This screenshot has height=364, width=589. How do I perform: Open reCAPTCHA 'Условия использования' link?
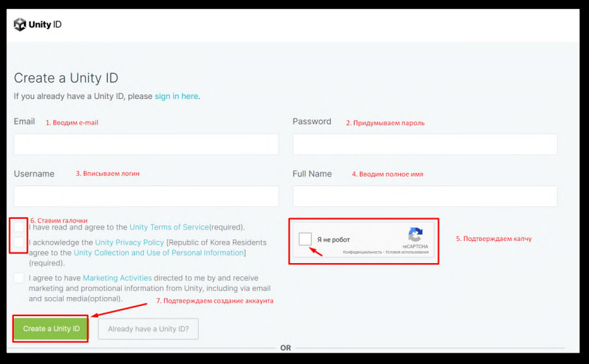[407, 252]
